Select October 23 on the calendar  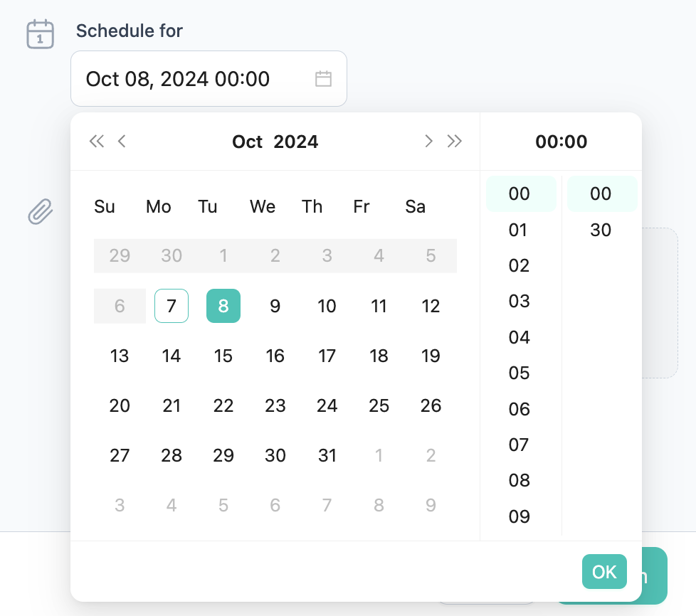(x=275, y=405)
